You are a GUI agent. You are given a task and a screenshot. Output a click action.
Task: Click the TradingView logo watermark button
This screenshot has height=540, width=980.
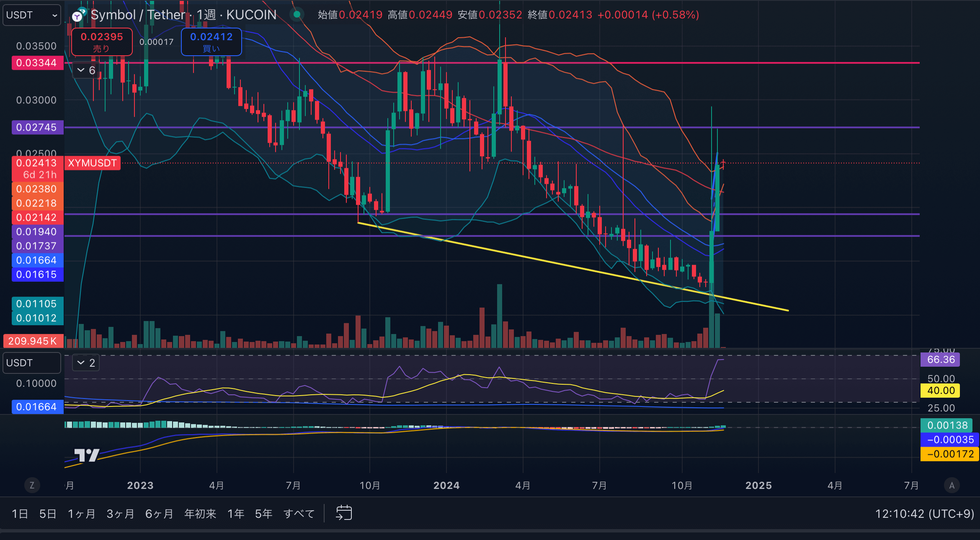point(87,455)
